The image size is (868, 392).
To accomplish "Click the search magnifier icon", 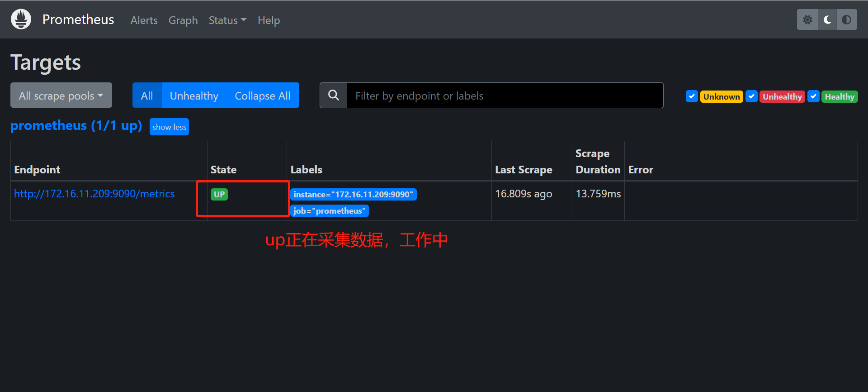I will [334, 96].
